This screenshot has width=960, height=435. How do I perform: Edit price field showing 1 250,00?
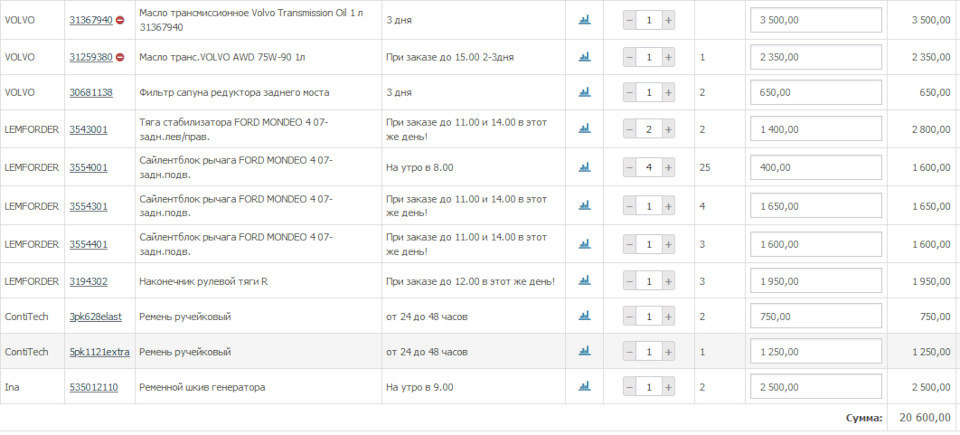816,351
